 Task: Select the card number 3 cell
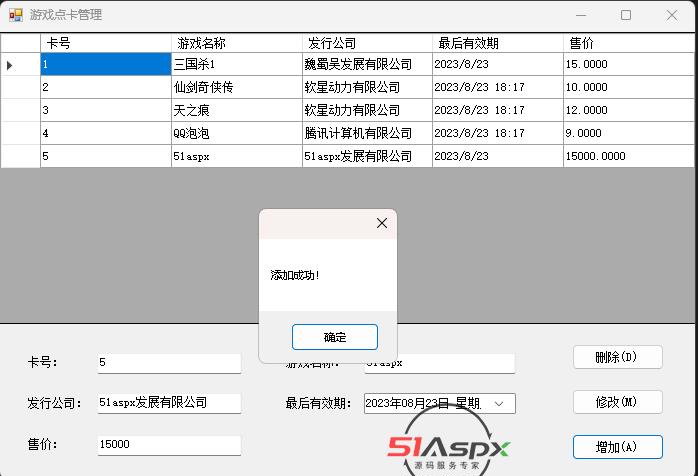point(106,110)
